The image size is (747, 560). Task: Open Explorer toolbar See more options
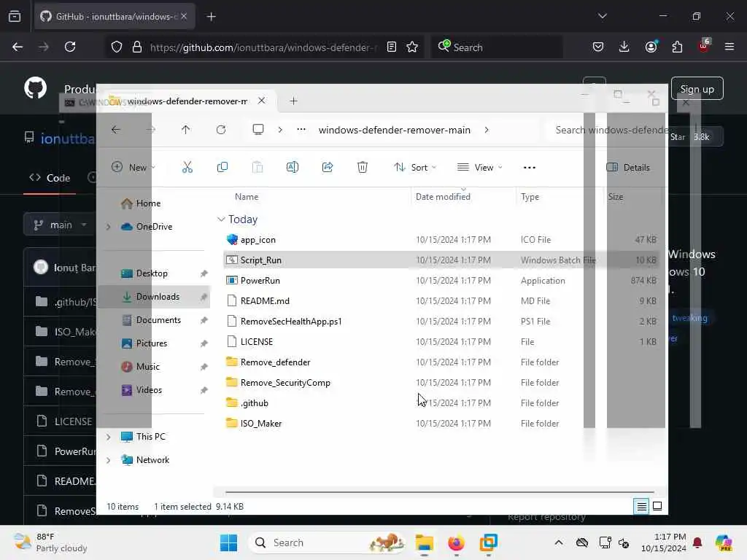point(530,167)
